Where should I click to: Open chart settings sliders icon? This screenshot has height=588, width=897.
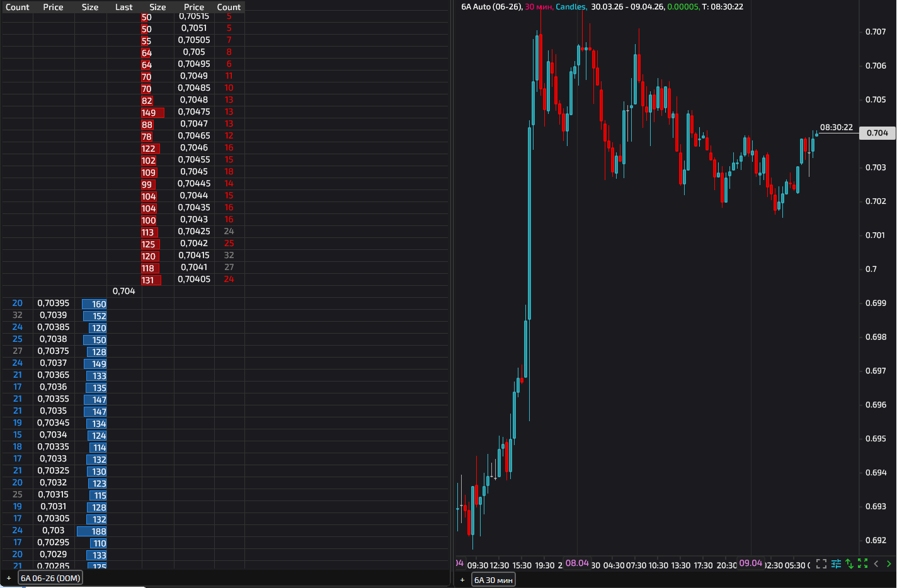click(836, 564)
